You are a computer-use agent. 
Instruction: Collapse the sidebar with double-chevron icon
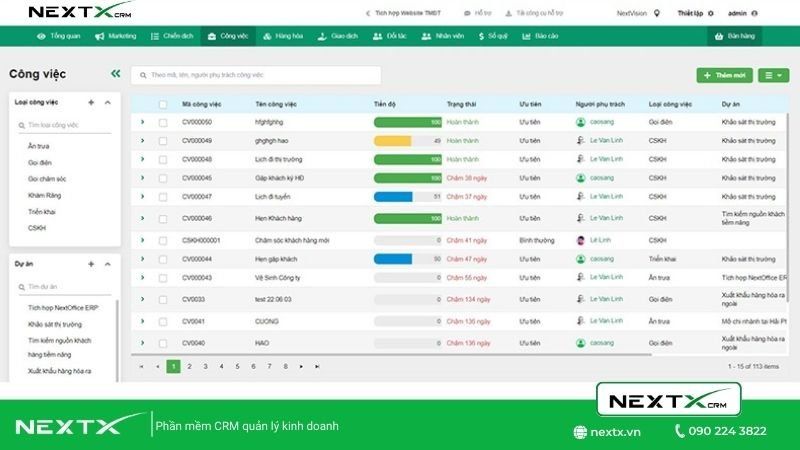[116, 73]
